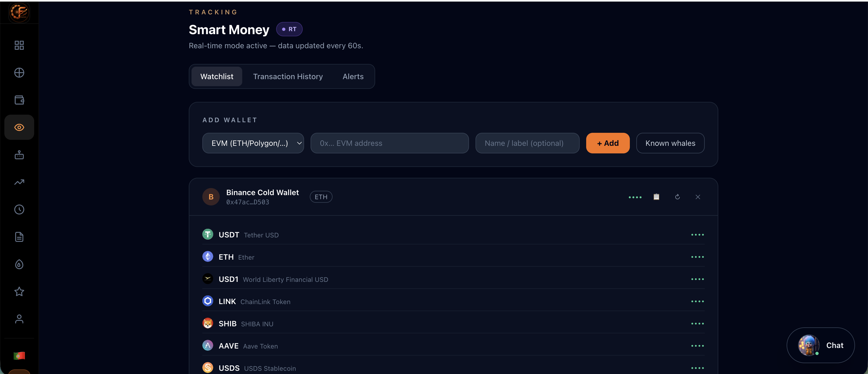Open the dashboard grid icon in sidebar
The width and height of the screenshot is (868, 374).
click(x=19, y=45)
